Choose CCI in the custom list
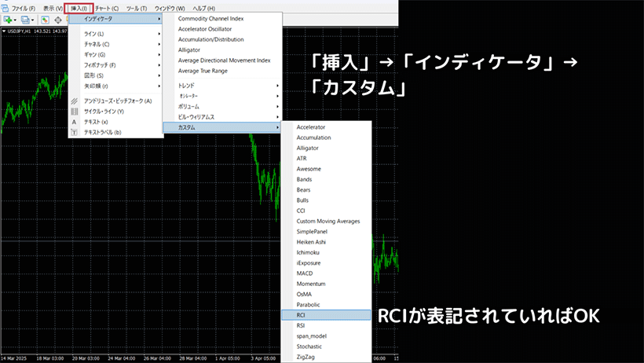The height and width of the screenshot is (363, 644). [x=326, y=211]
